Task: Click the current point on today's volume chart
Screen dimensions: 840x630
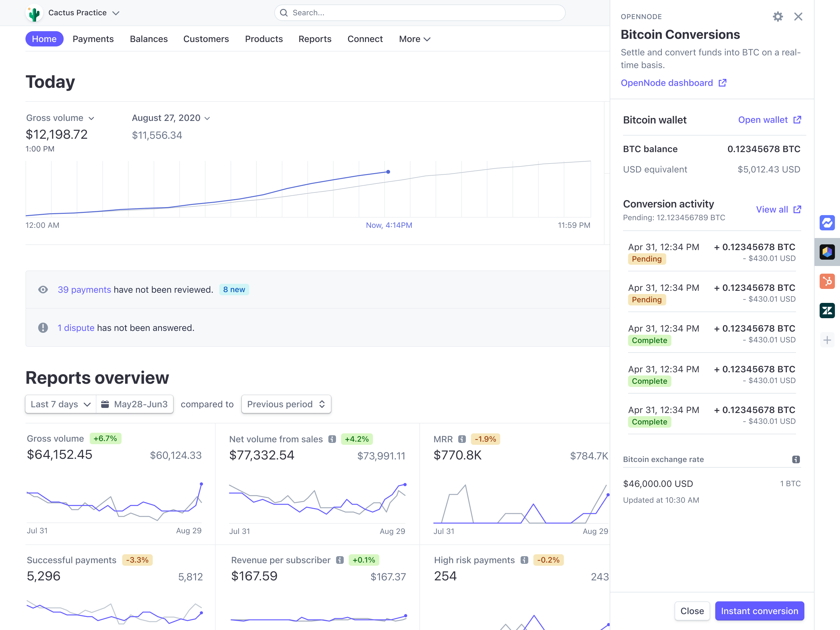Action: coord(388,171)
